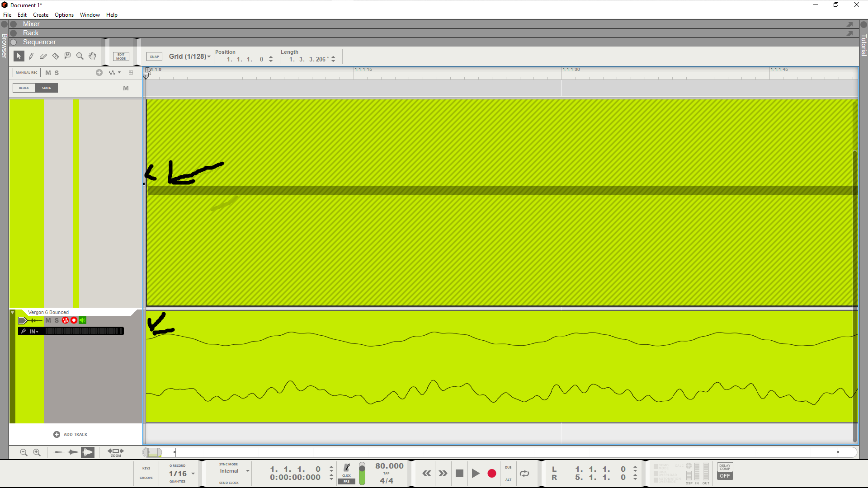Toggle the metronome Click button
Screen dimensions: 868x488
point(347,469)
